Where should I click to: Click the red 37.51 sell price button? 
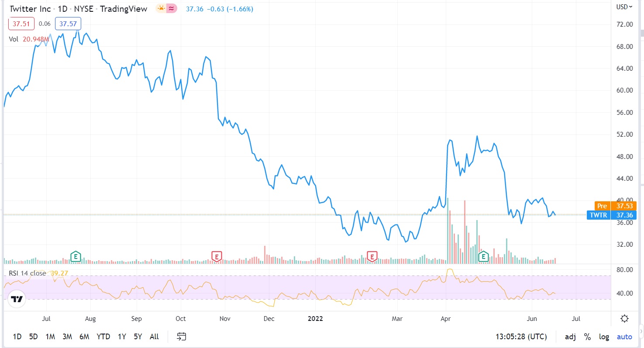[x=21, y=24]
